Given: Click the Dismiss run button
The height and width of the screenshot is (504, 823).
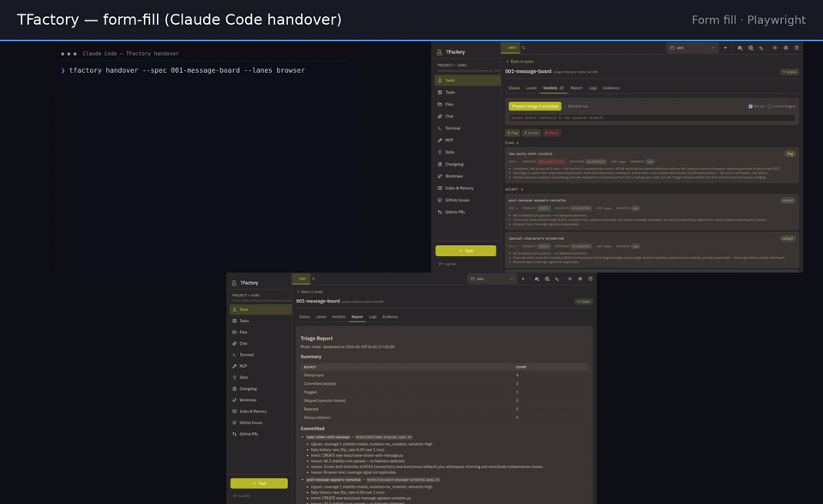Looking at the screenshot, I should point(578,106).
